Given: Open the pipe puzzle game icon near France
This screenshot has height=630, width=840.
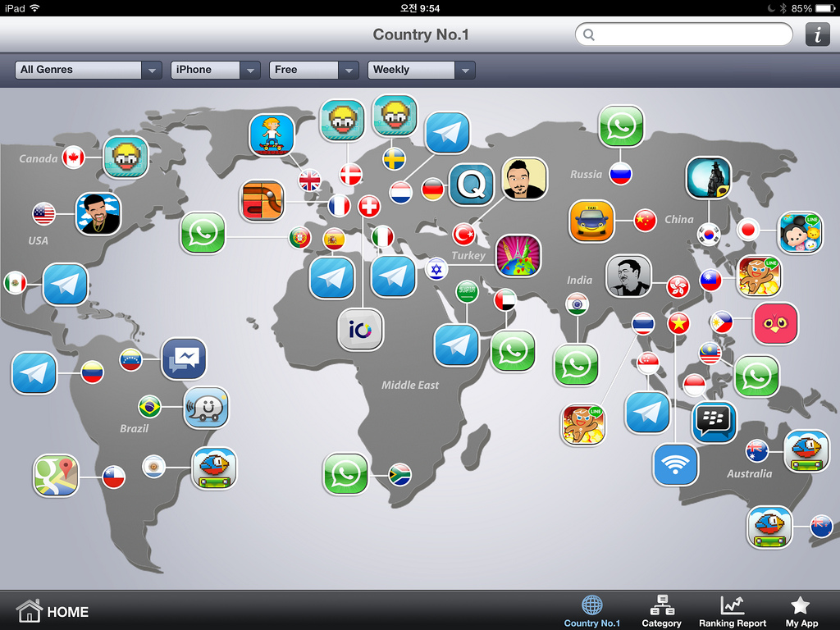Looking at the screenshot, I should coord(262,201).
